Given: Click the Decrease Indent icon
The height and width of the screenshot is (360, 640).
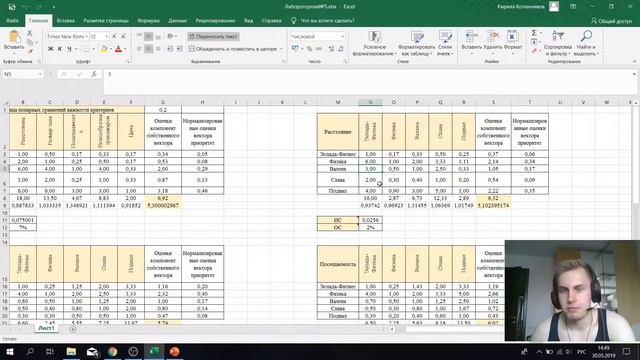Looking at the screenshot, I should (x=170, y=49).
